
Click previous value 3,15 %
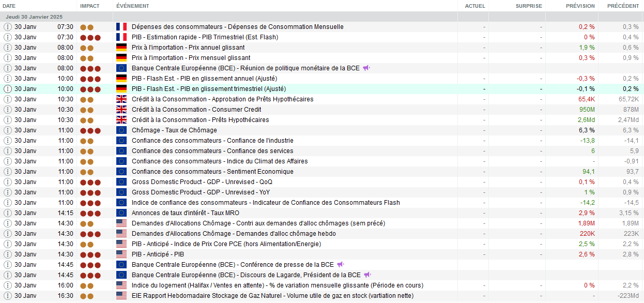[x=629, y=213]
